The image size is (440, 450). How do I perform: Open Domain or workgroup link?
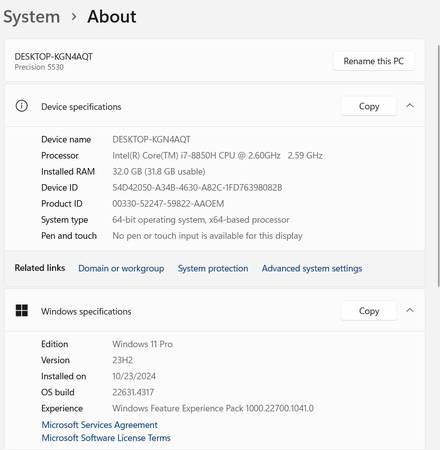point(121,268)
